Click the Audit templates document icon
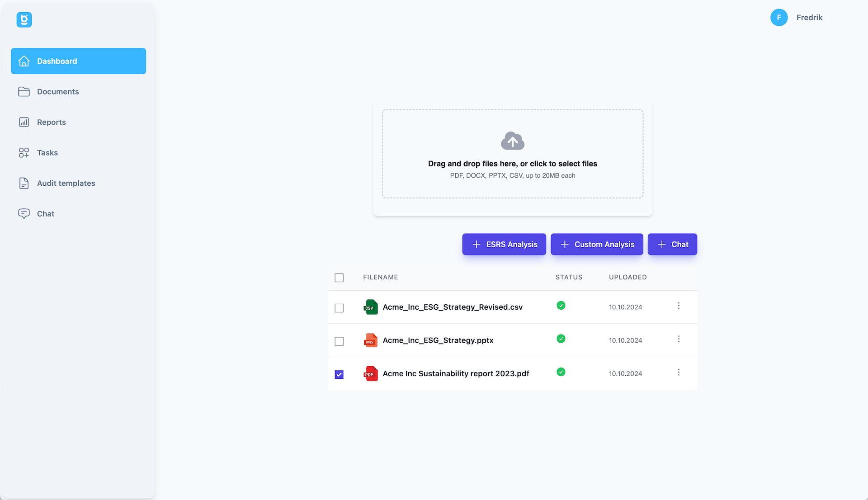This screenshot has width=868, height=500. pos(24,183)
